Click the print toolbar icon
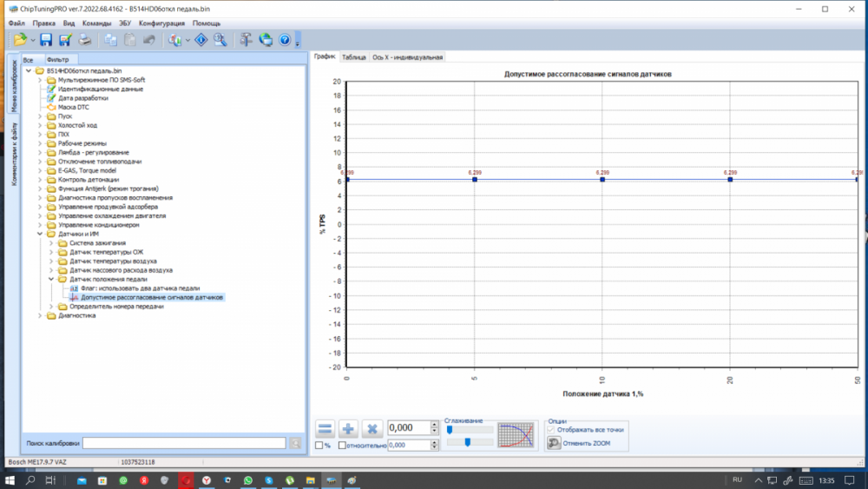868x489 pixels. (85, 39)
